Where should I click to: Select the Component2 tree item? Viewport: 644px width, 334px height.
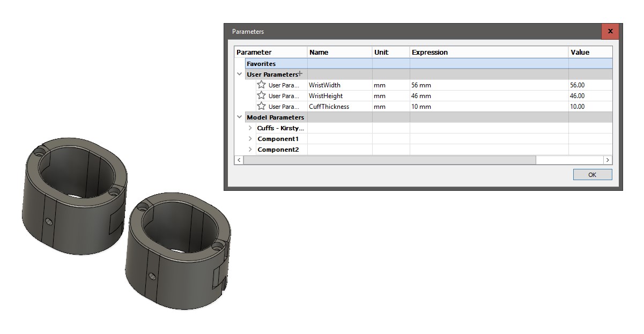(x=278, y=150)
